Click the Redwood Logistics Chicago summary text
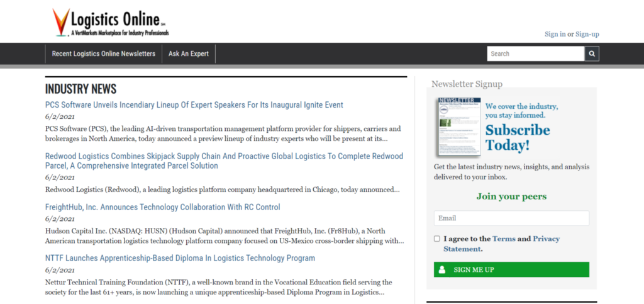Image resolution: width=644 pixels, height=304 pixels. point(222,190)
